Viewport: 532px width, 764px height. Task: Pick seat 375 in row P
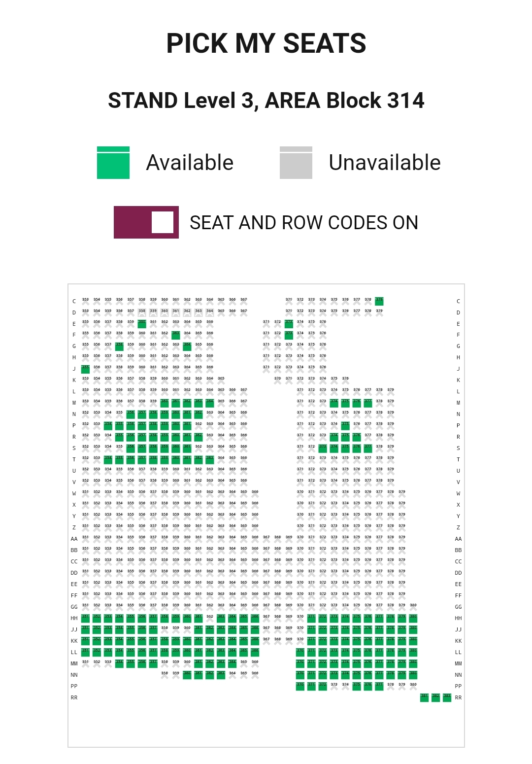point(345,426)
